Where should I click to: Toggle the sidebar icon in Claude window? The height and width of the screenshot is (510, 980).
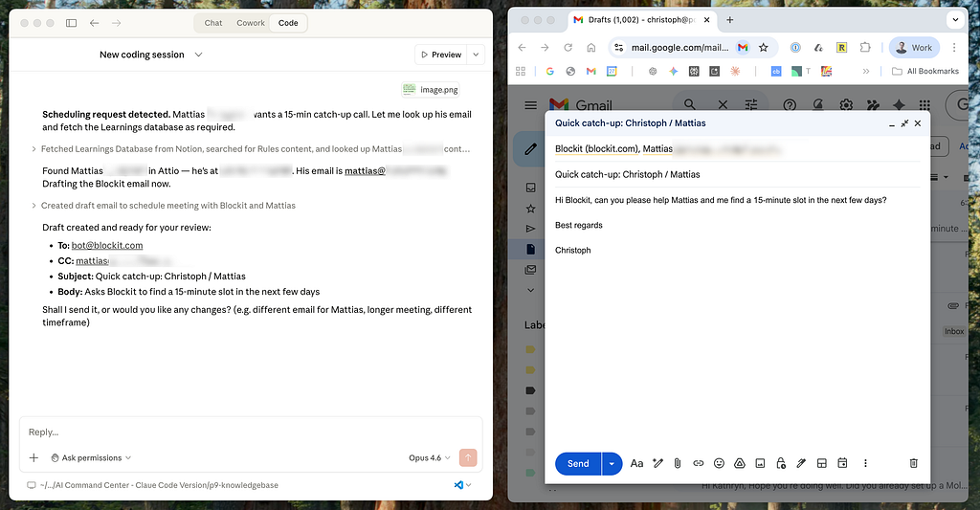point(71,23)
